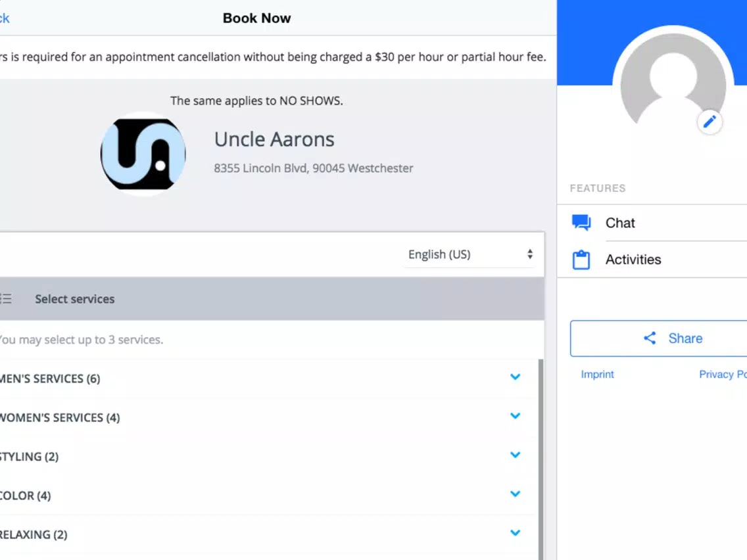Viewport: 747px width, 560px height.
Task: Expand the WOMEN'S SERVICES (4) chevron
Action: tap(515, 415)
